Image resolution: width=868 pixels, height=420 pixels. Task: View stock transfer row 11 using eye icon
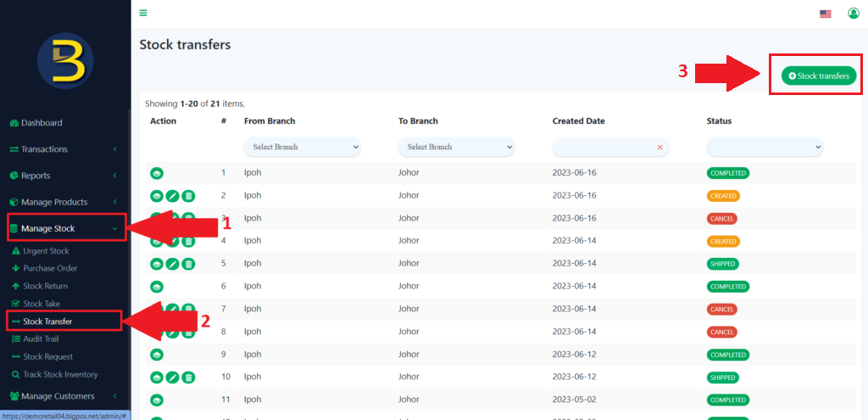point(157,400)
